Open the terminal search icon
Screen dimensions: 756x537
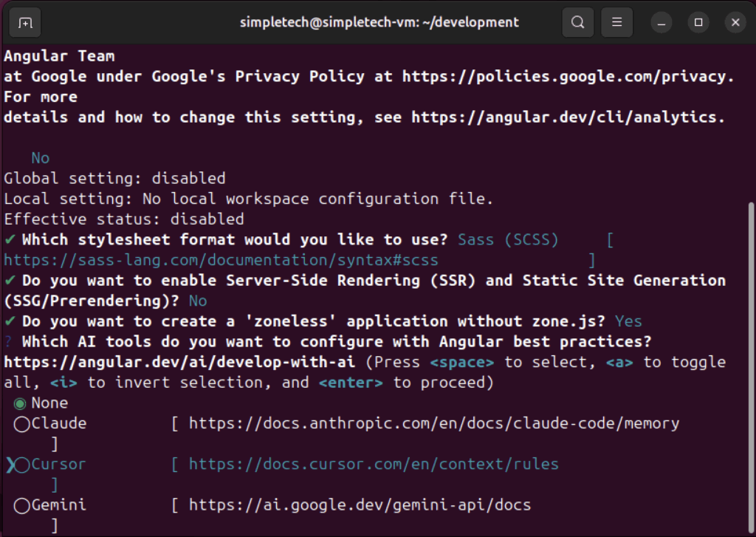[x=577, y=22]
